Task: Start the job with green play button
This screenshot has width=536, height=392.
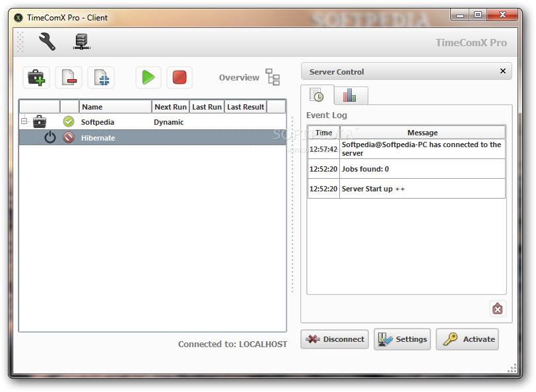Action: [149, 78]
